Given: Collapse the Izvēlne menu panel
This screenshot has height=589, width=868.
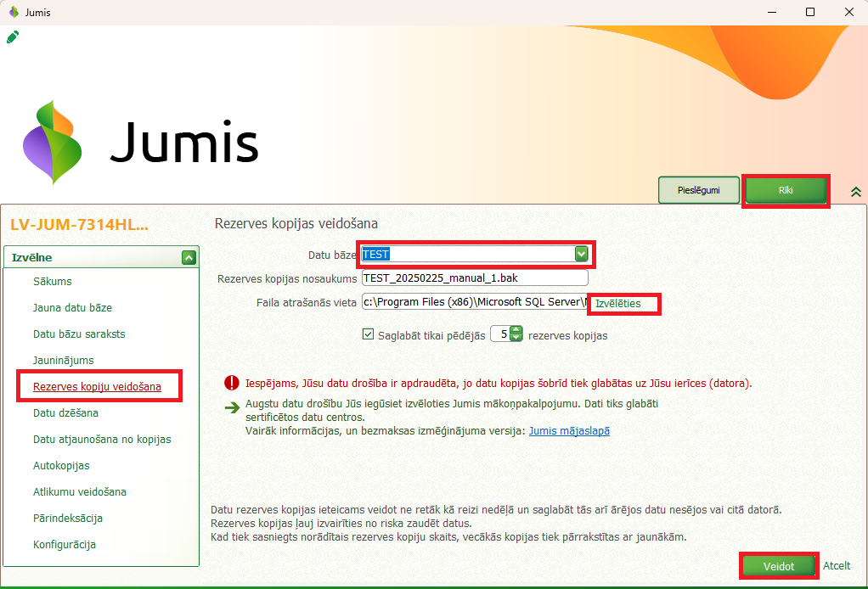Looking at the screenshot, I should click(x=189, y=257).
